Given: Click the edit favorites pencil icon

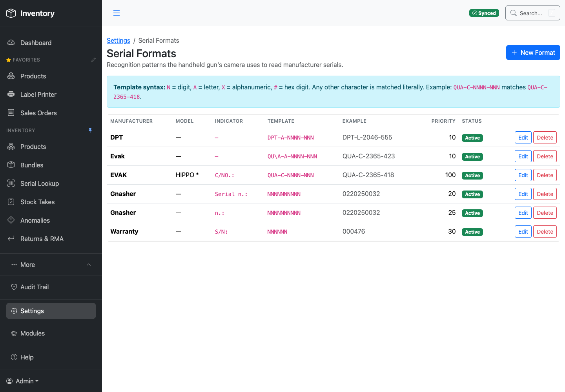Looking at the screenshot, I should point(93,60).
